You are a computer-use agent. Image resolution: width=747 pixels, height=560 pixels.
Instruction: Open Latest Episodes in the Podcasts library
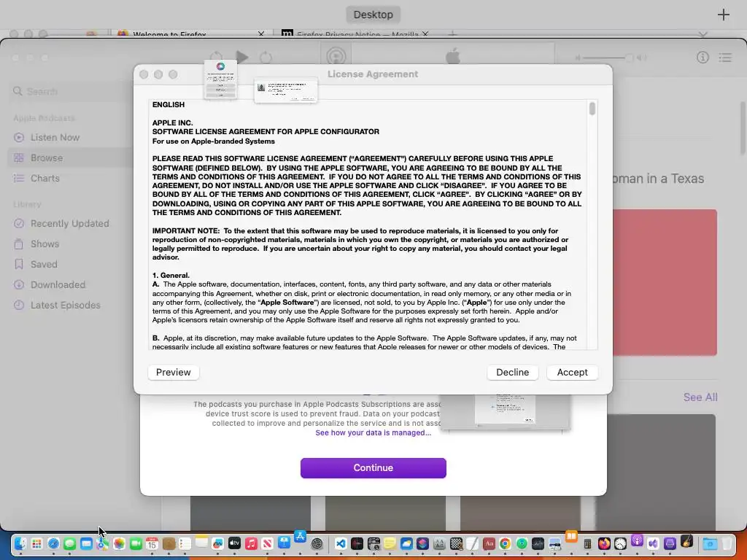point(65,306)
